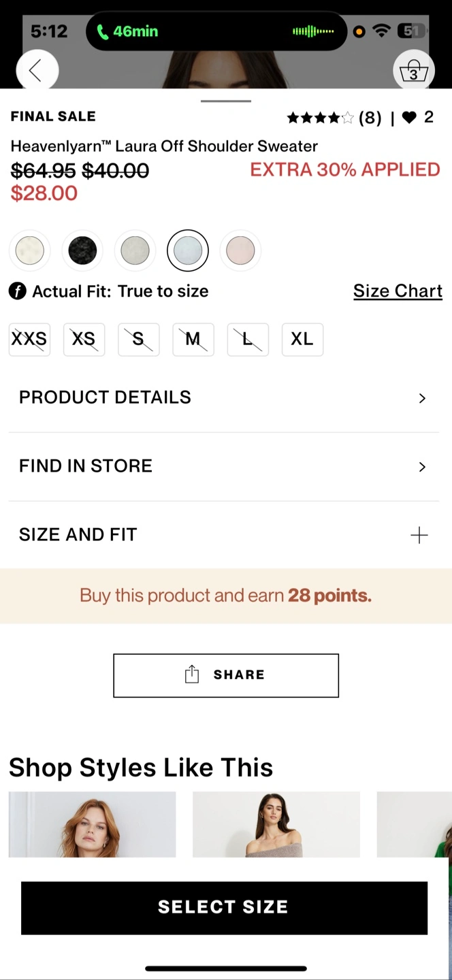Open Find in Store chevron
452x980 pixels.
[x=422, y=467]
